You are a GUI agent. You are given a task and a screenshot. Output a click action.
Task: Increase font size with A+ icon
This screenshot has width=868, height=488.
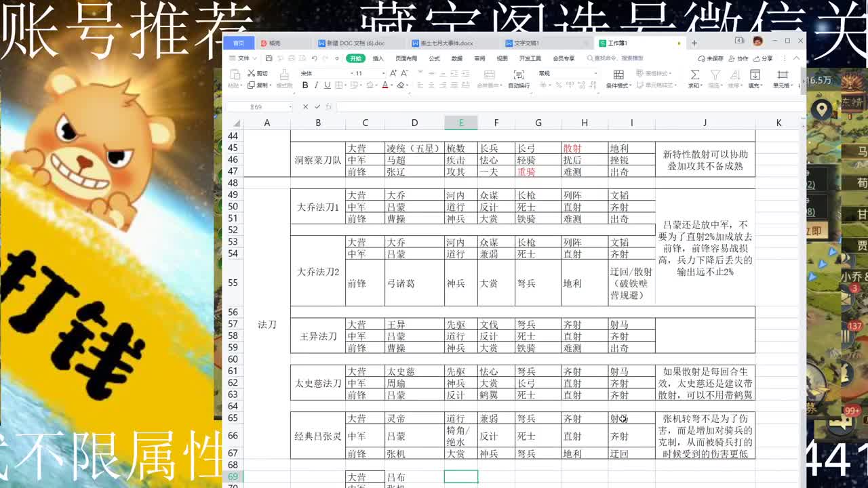pyautogui.click(x=394, y=73)
